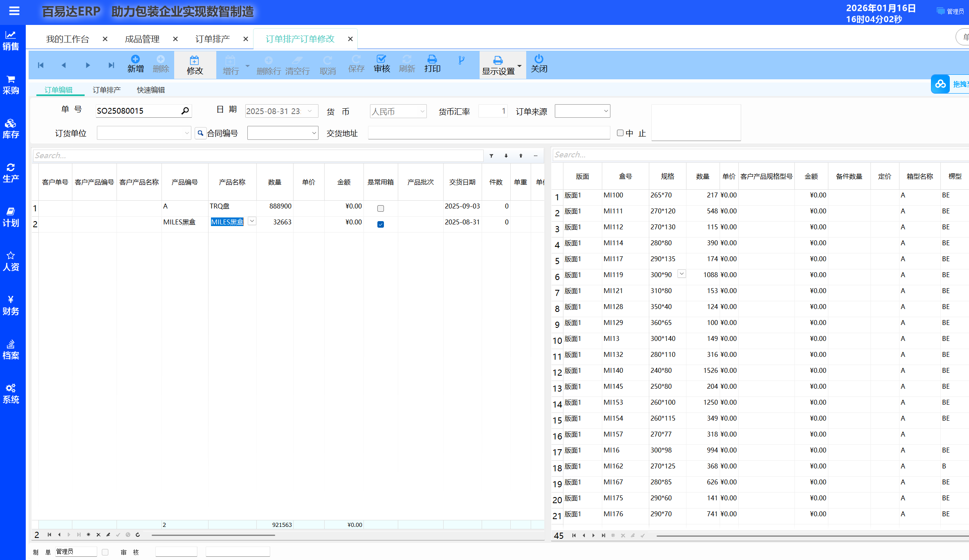Click the search magnifier in 单号 field
The image size is (969, 560).
[185, 111]
